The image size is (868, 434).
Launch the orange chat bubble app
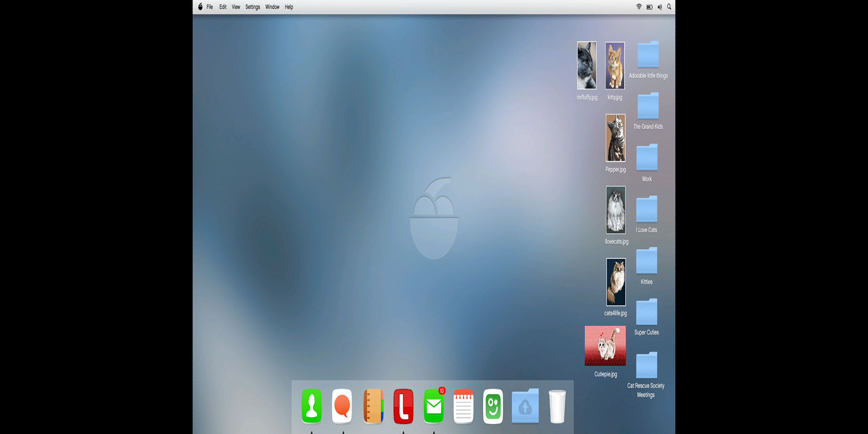[x=342, y=406]
